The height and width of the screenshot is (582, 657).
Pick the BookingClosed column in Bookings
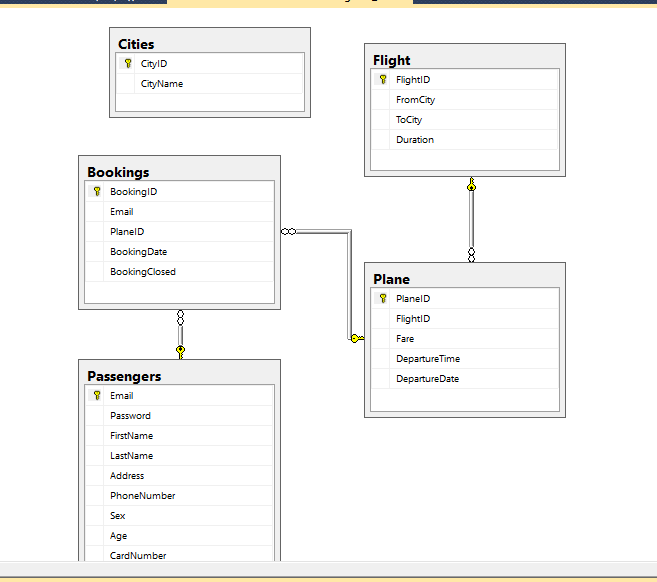[x=143, y=272]
